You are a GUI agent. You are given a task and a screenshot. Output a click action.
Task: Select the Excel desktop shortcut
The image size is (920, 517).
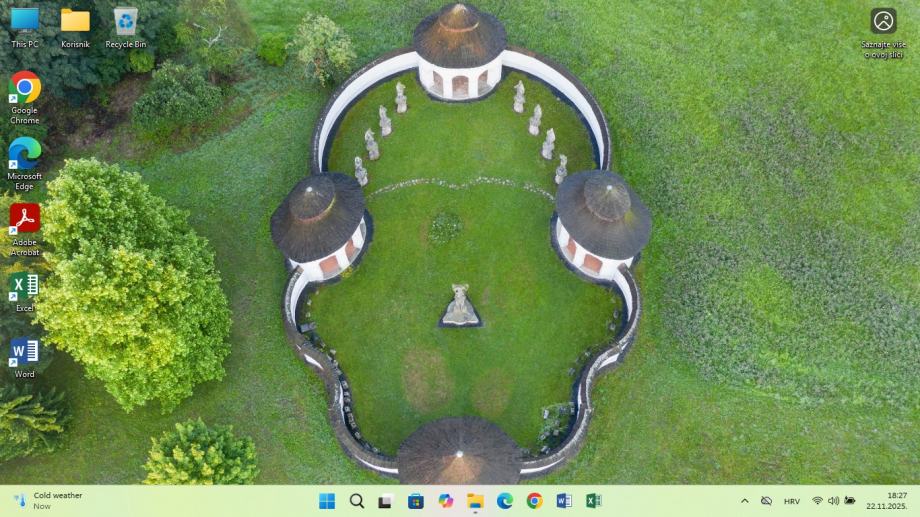(x=25, y=291)
